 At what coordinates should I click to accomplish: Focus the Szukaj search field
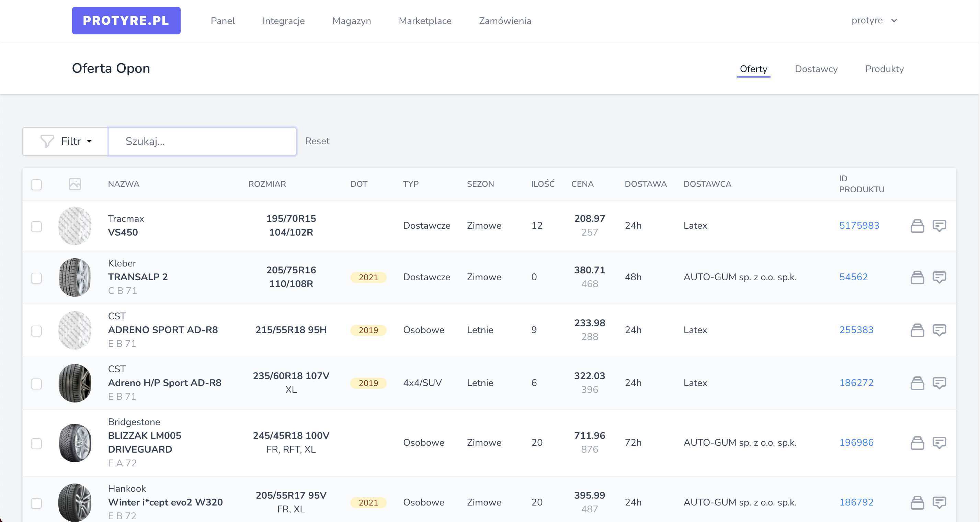(x=202, y=141)
